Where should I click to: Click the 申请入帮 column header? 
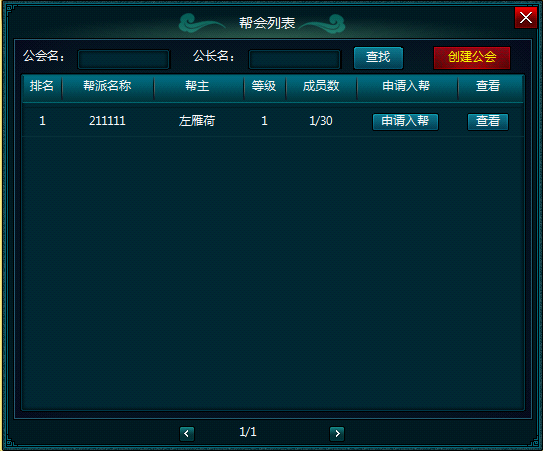point(407,86)
